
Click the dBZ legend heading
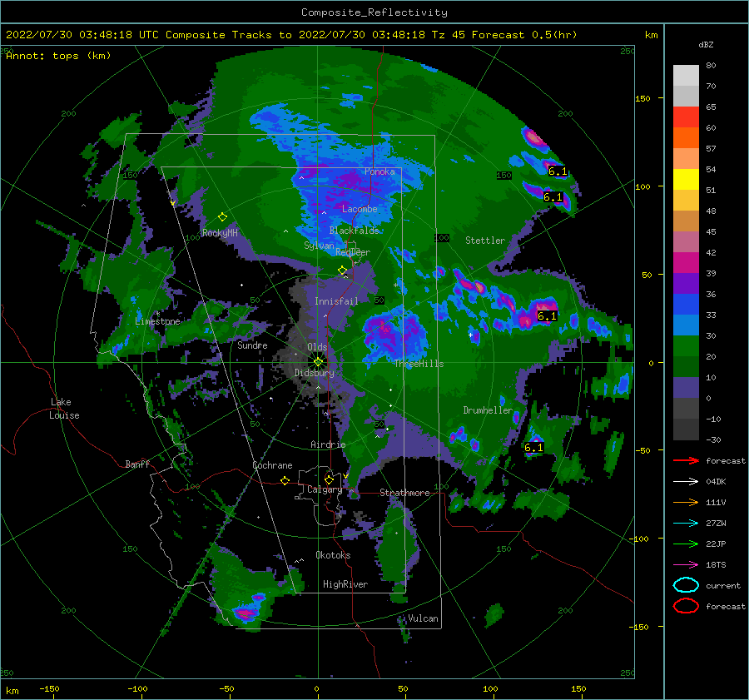706,45
